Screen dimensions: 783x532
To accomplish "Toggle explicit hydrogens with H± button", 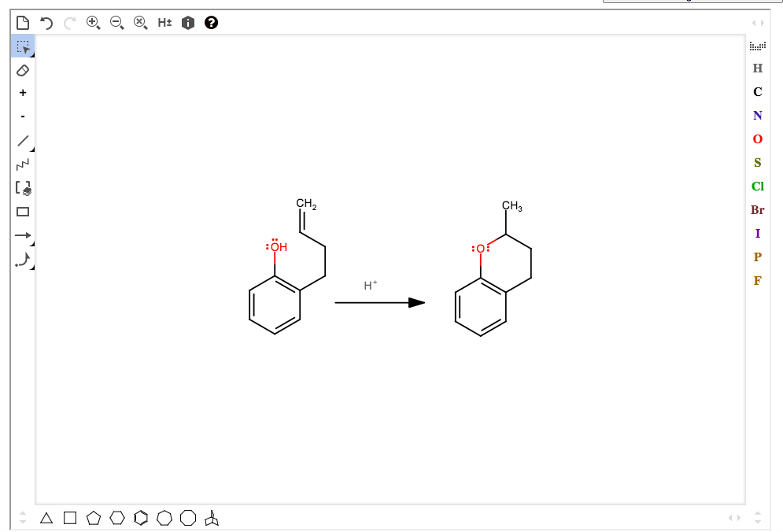I will click(x=163, y=23).
